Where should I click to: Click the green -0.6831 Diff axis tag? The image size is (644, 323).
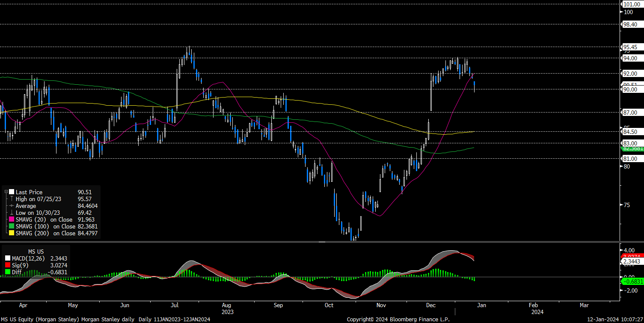[x=632, y=281]
